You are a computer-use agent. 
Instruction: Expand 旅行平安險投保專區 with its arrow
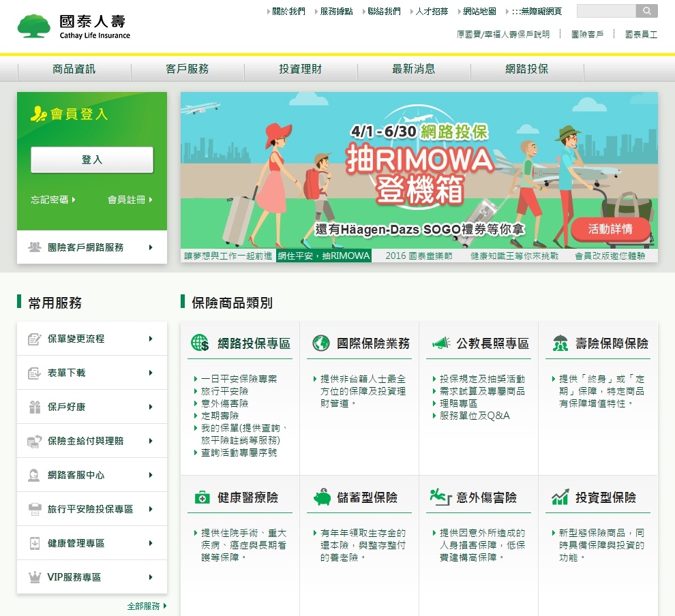151,509
